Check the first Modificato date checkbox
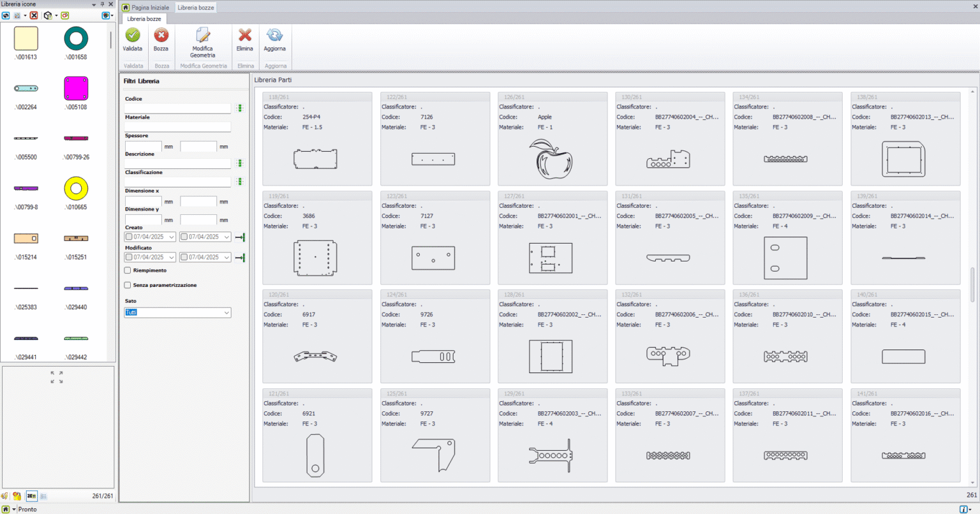The width and height of the screenshot is (980, 514). [x=129, y=258]
